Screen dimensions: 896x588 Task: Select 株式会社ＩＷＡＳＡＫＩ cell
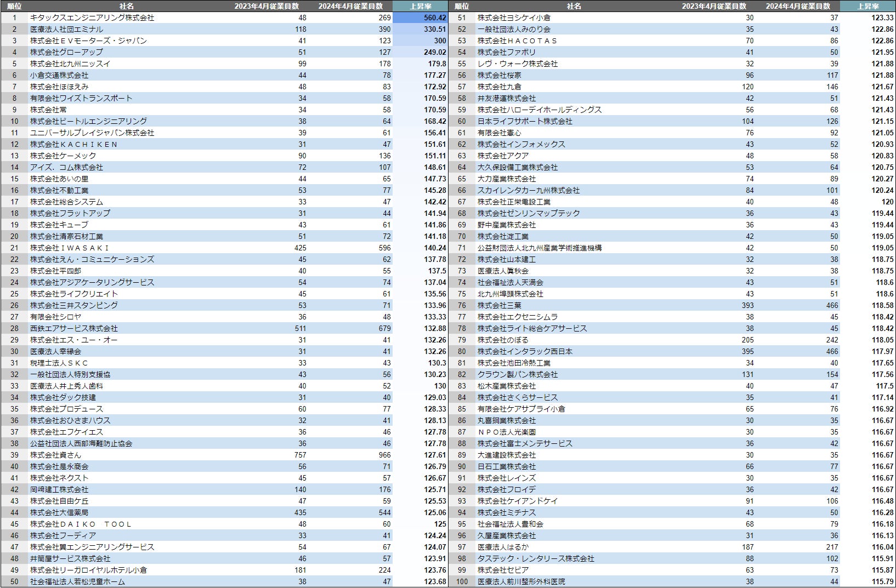pyautogui.click(x=70, y=248)
